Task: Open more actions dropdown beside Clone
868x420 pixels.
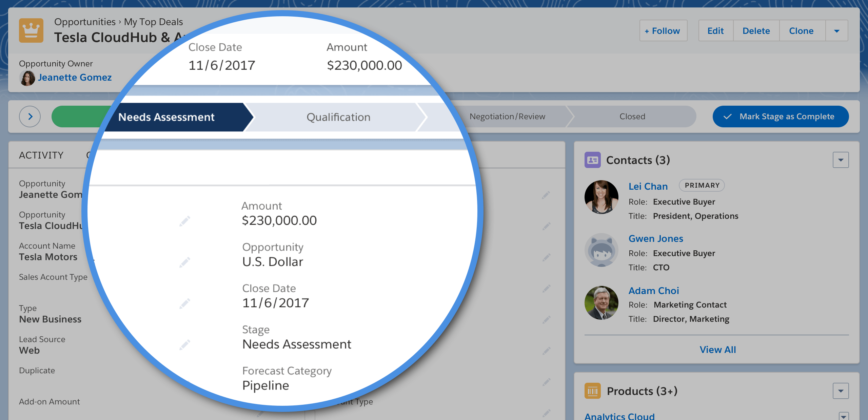Action: tap(837, 31)
